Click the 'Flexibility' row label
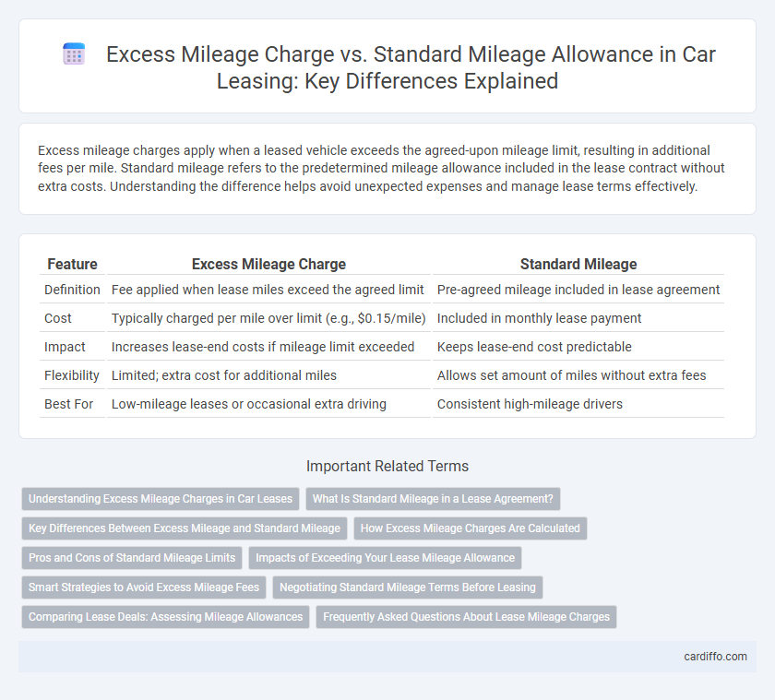Viewport: 775px width, 700px height. 72,376
